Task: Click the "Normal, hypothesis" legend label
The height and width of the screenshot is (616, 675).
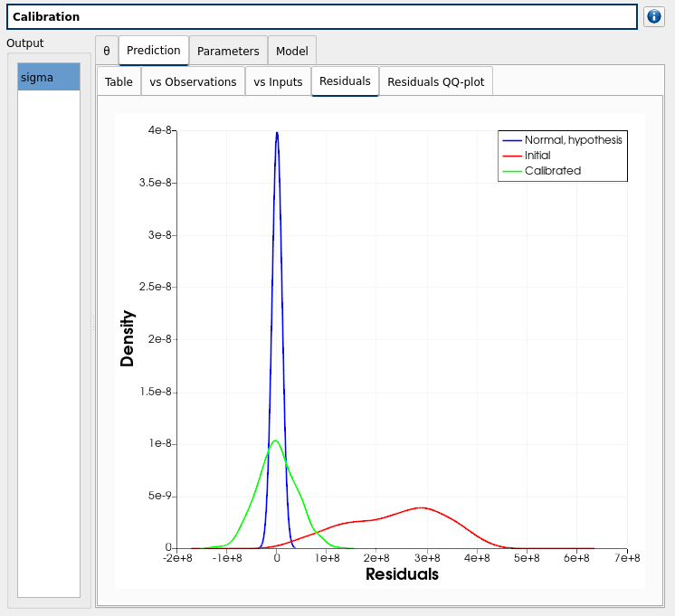Action: (573, 140)
